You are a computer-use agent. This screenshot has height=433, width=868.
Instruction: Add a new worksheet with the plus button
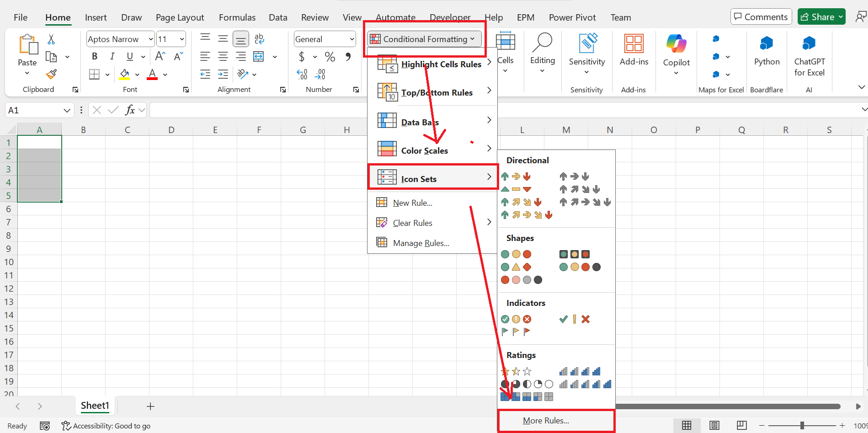[150, 406]
